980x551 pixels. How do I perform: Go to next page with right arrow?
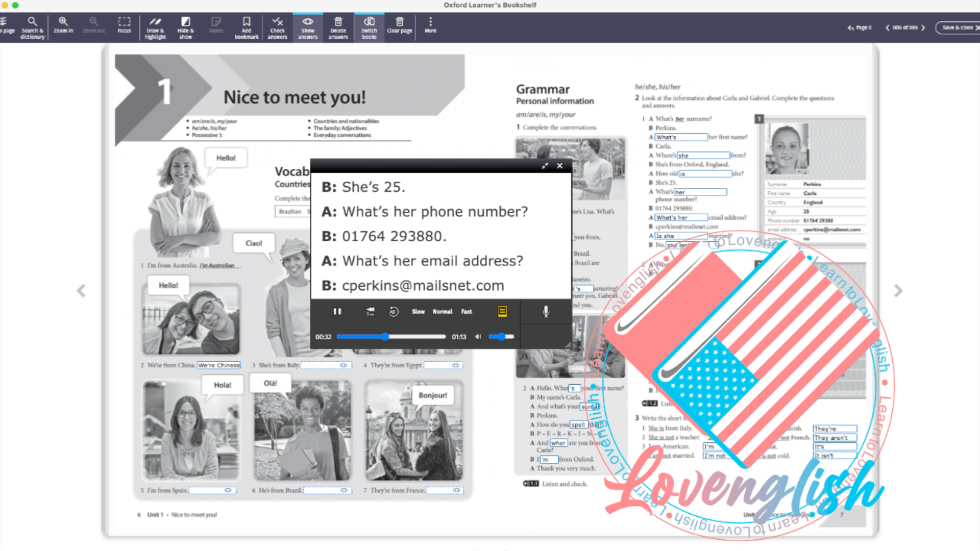(898, 291)
